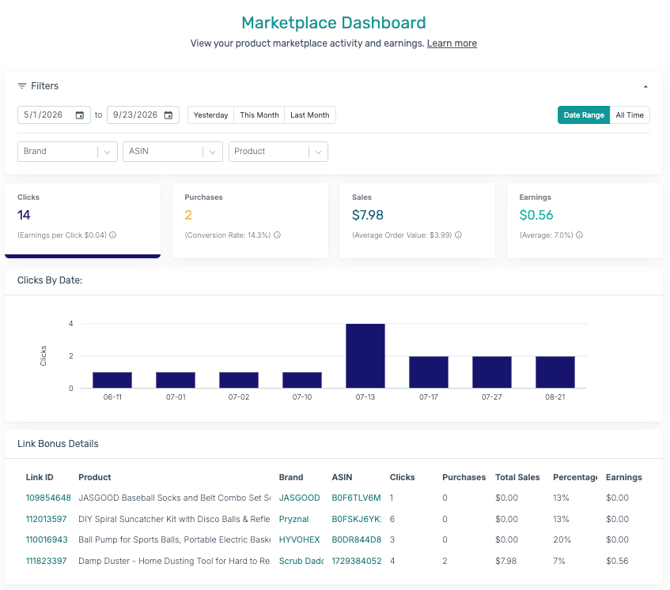Open ASIN link 1729384052
The width and height of the screenshot is (670, 590).
[356, 561]
